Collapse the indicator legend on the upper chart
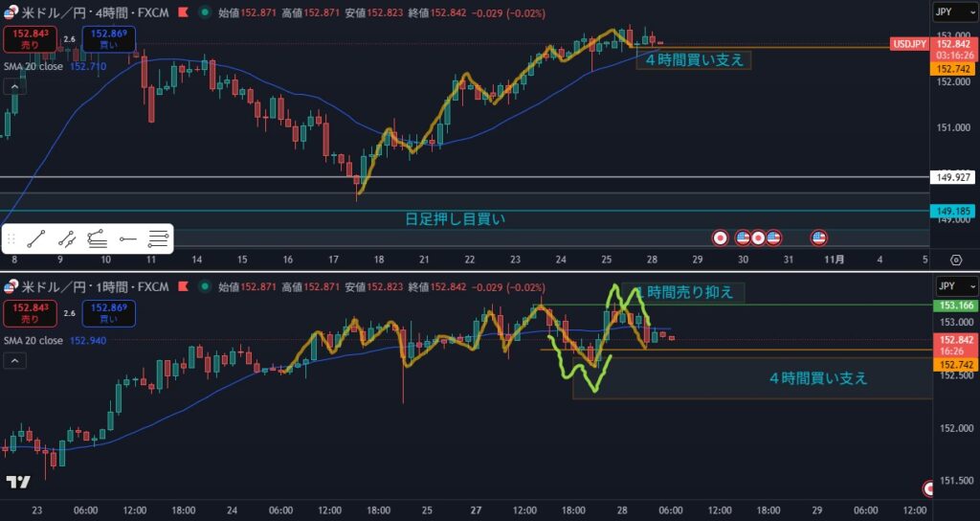 point(14,86)
